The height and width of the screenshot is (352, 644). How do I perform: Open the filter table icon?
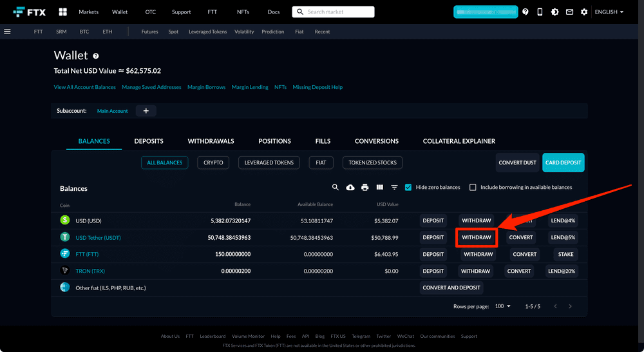pos(394,187)
